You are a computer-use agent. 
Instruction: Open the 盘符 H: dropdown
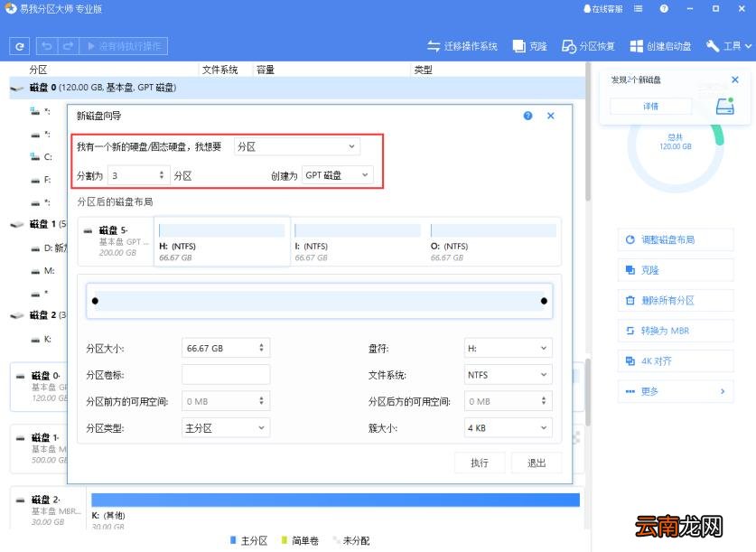pos(509,348)
